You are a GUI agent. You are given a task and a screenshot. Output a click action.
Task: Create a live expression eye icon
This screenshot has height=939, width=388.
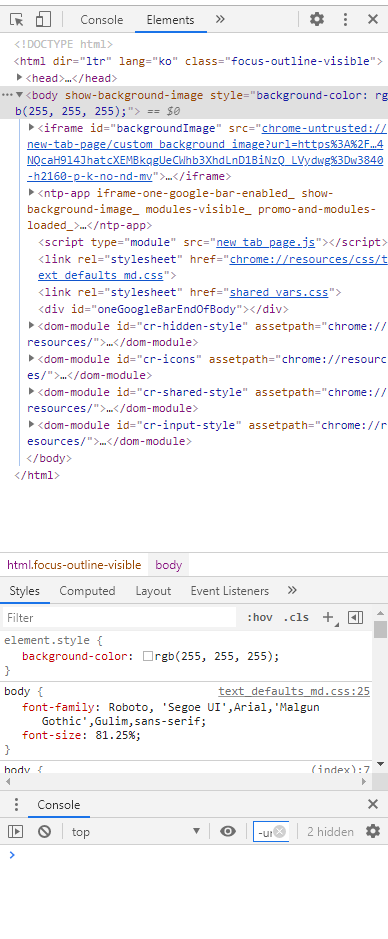(x=228, y=831)
